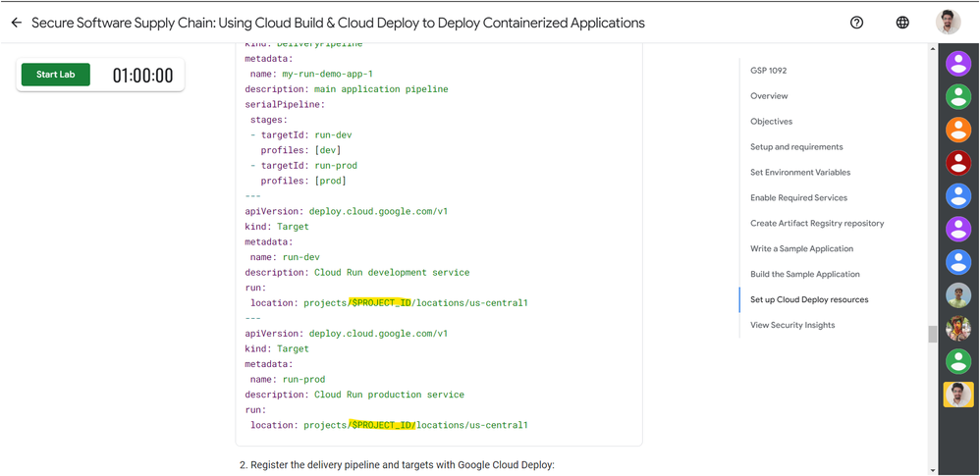Open View Security Insights section

tap(792, 325)
